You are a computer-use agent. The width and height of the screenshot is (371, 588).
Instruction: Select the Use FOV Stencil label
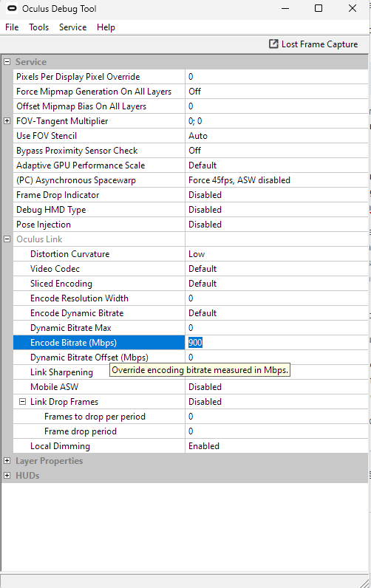coord(47,136)
